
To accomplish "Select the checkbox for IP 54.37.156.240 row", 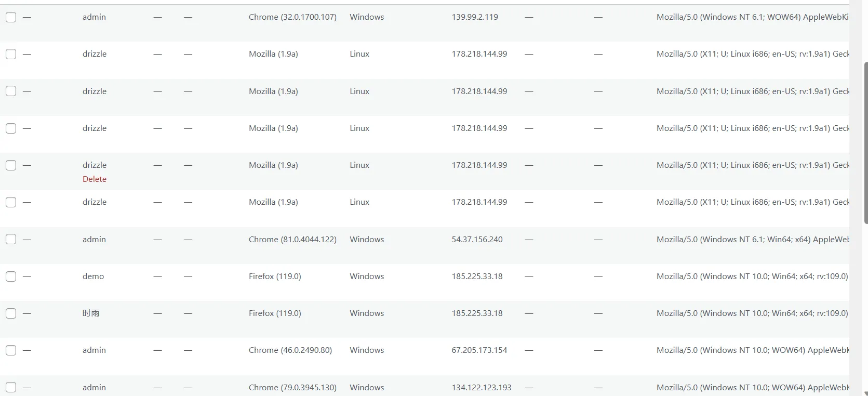I will 11,240.
